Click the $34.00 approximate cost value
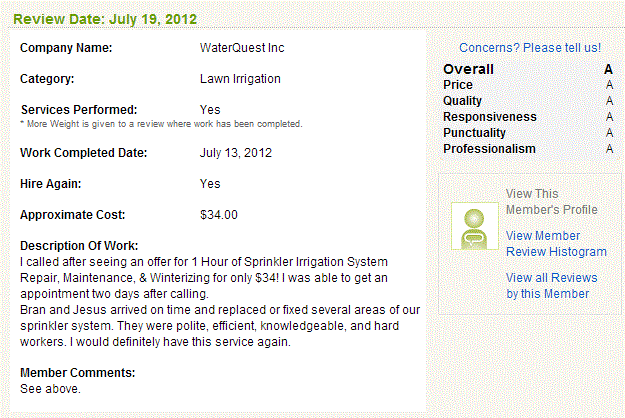Screen dimensions: 625x418 click(x=218, y=215)
